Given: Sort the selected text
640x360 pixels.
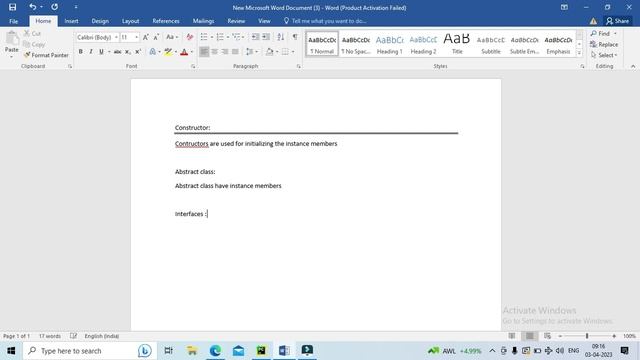Looking at the screenshot, I should (x=280, y=37).
